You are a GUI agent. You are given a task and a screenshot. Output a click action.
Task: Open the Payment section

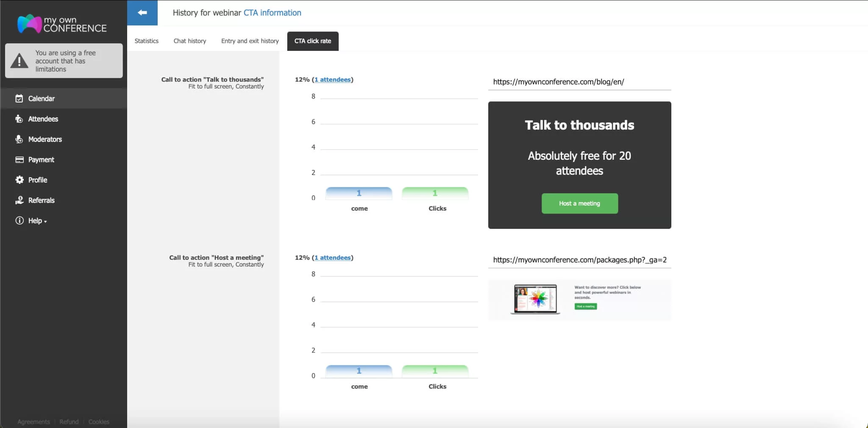coord(41,159)
